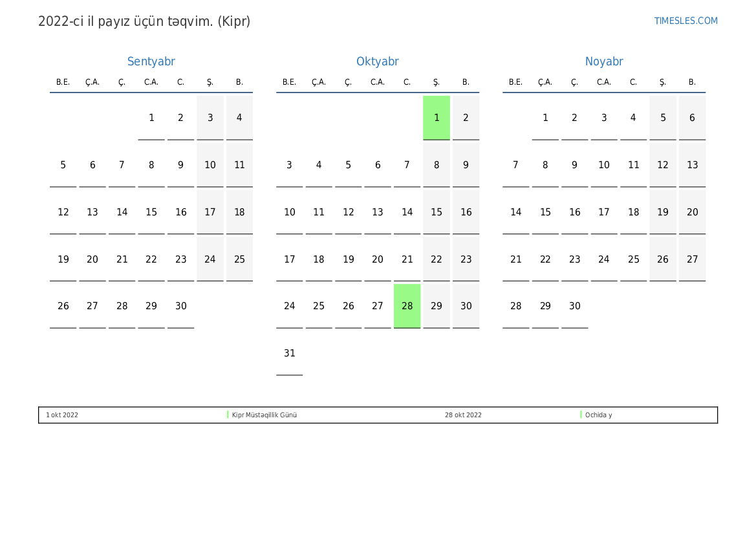The height and width of the screenshot is (535, 756).
Task: Select 19 in Oktyabr
Action: pos(348,259)
